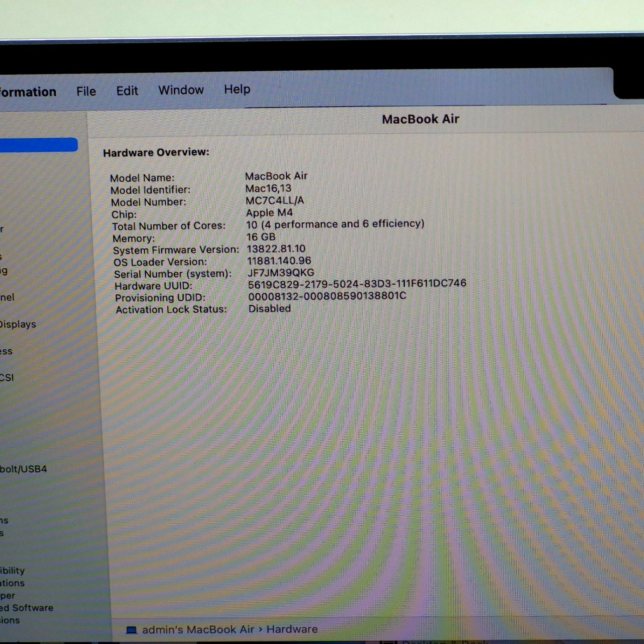The image size is (644, 644).
Task: Click "admin's MacBook Air" in the path bar
Action: tap(198, 630)
